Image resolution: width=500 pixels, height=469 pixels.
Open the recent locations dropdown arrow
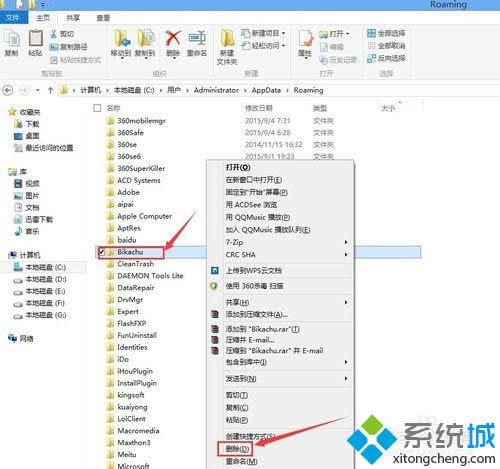pyautogui.click(x=38, y=90)
